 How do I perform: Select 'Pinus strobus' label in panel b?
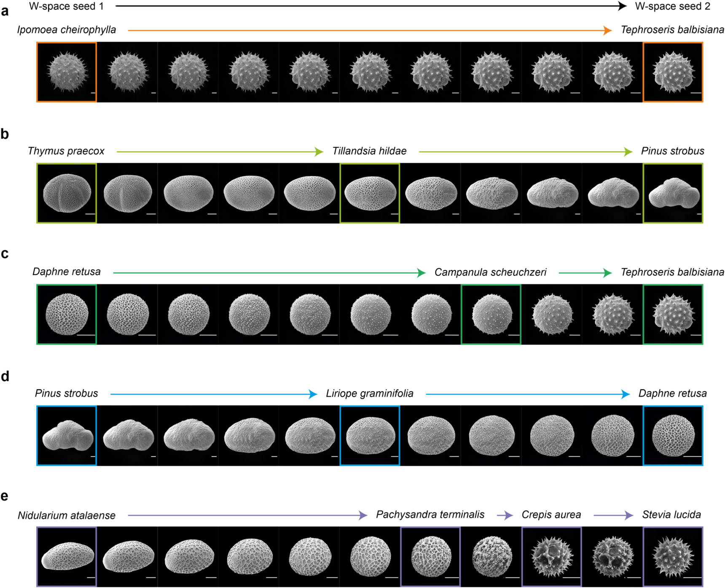coord(673,151)
